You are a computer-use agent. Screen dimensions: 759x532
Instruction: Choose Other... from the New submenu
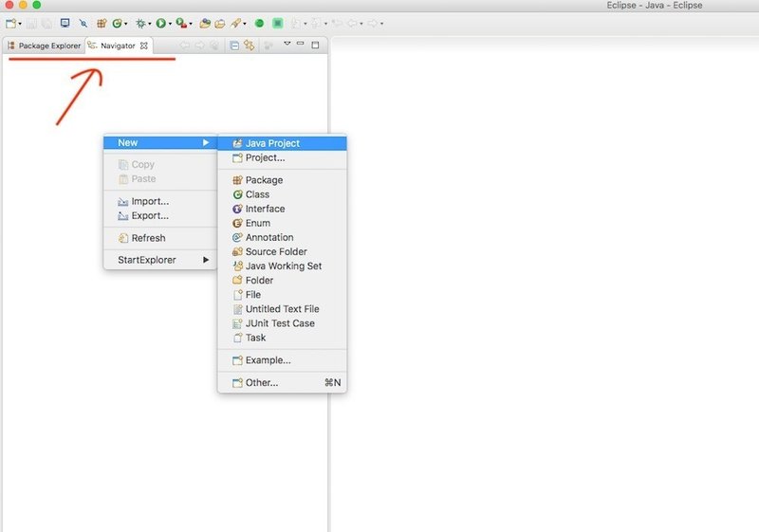282,382
